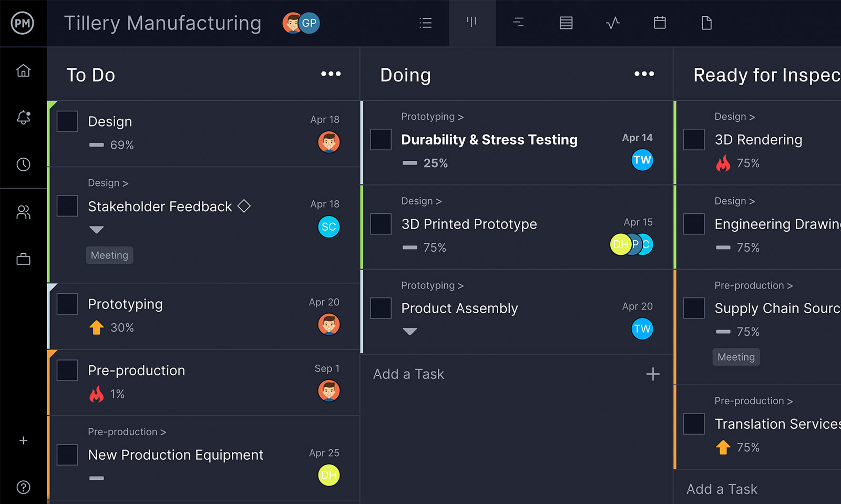Open the Gantt chart view
The width and height of the screenshot is (841, 504).
point(518,23)
